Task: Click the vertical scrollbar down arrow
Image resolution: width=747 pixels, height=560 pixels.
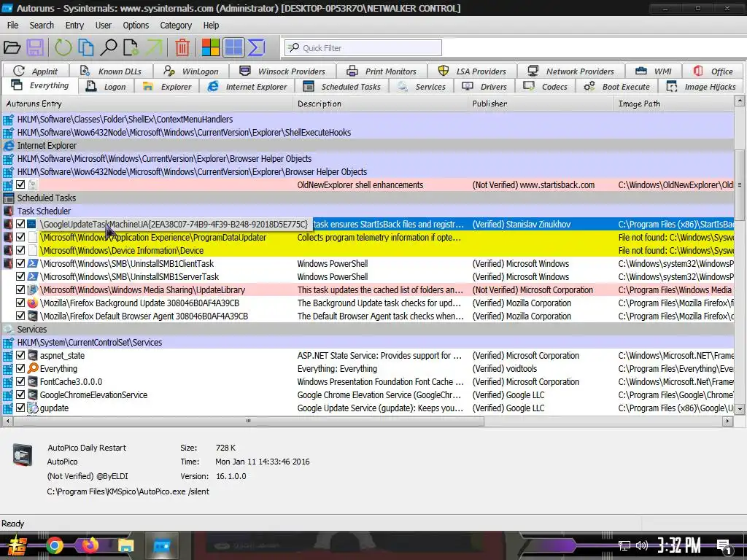Action: click(x=740, y=409)
